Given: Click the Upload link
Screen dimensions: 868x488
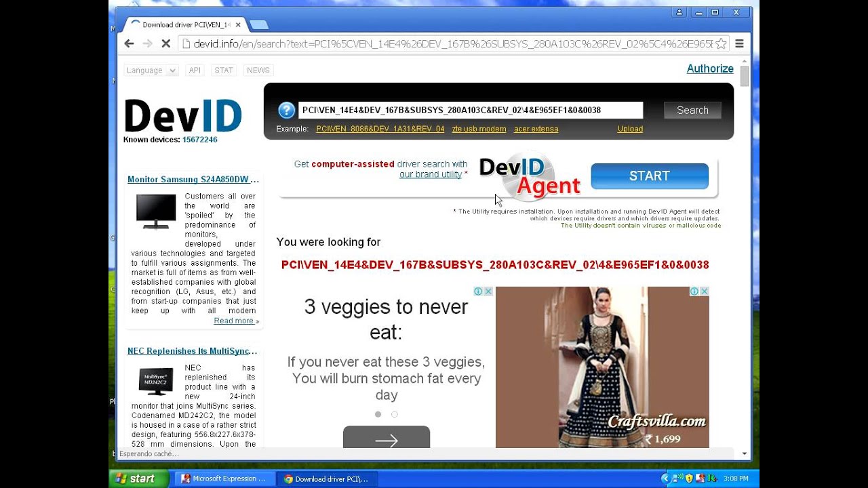Looking at the screenshot, I should pyautogui.click(x=630, y=129).
